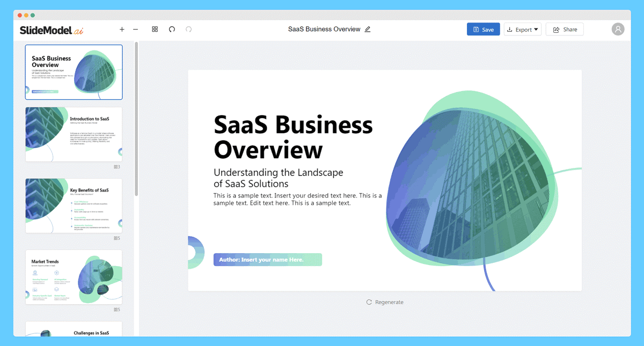Select the SaaS Business Overview slide thumbnail
This screenshot has height=346, width=644.
(x=74, y=72)
